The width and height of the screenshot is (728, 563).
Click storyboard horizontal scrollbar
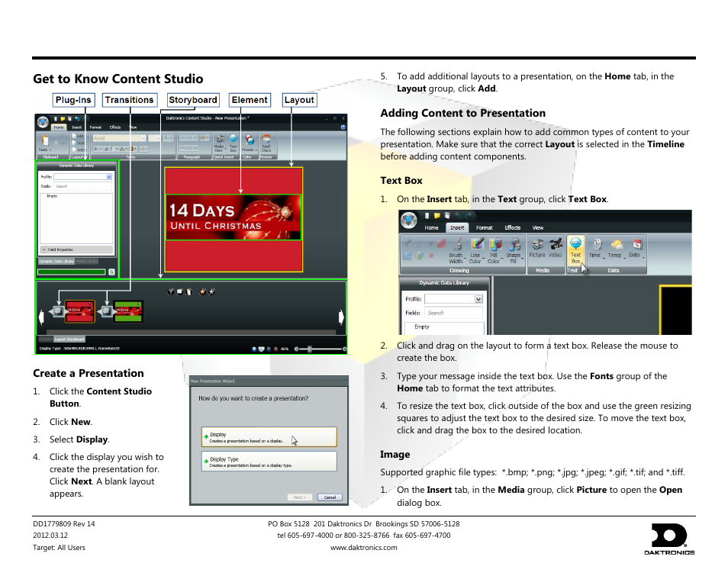[192, 332]
